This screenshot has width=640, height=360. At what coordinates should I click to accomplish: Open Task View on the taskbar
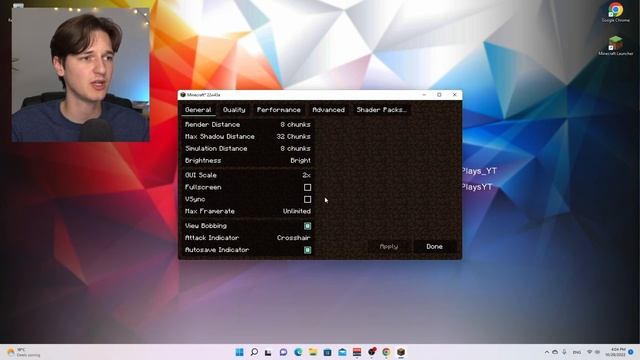[x=268, y=352]
